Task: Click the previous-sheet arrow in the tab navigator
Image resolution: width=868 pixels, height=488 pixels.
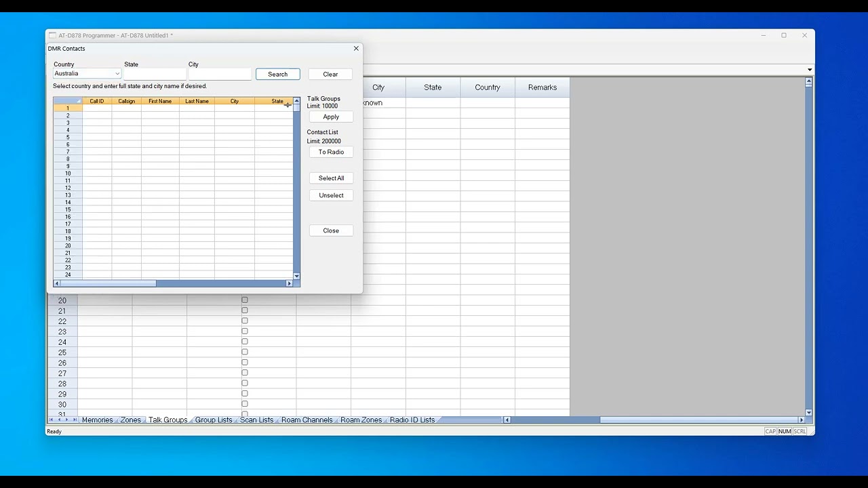Action: (x=59, y=420)
